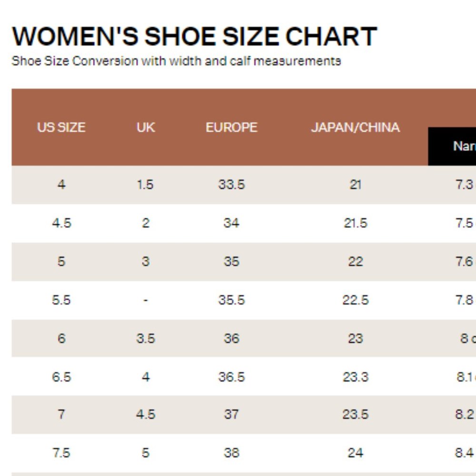Select US size 4.5 cell

(x=61, y=223)
